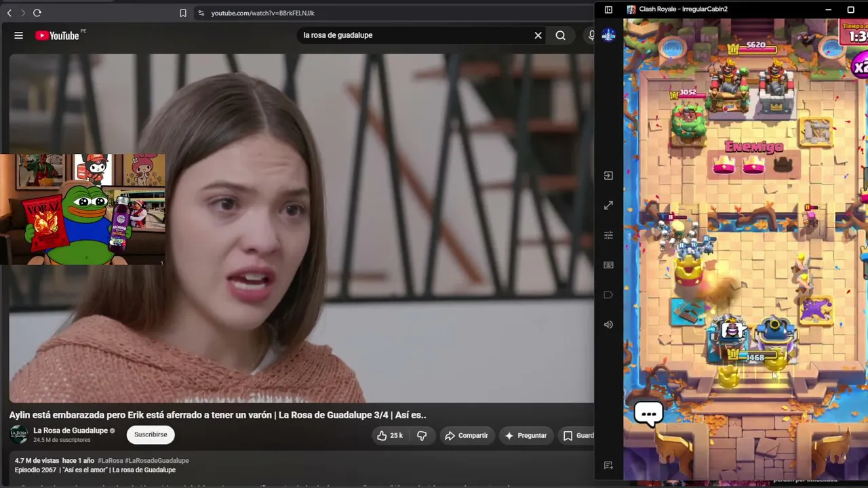The width and height of the screenshot is (868, 488).
Task: Open the emote chat bubble in Clash Royale
Action: 648,413
